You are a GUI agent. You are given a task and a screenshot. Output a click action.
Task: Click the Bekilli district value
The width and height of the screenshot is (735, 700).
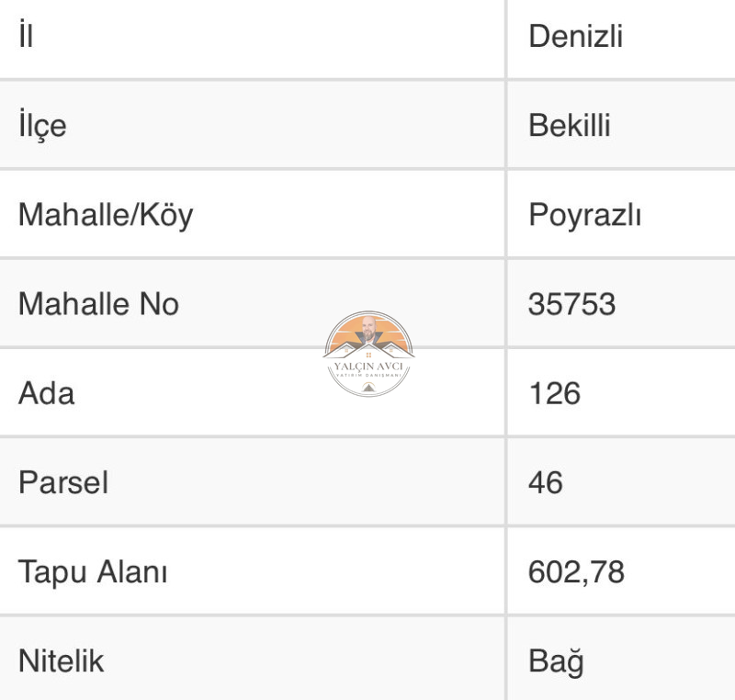point(570,126)
